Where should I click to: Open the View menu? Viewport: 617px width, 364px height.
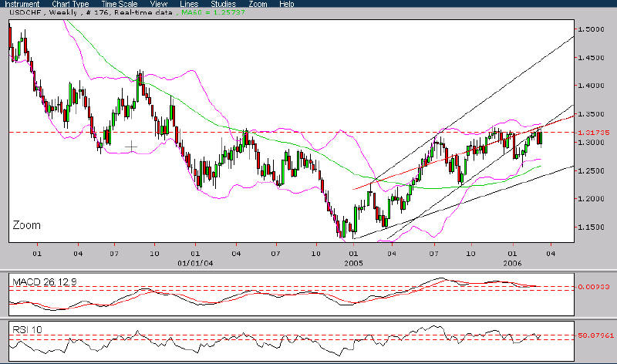tap(159, 4)
